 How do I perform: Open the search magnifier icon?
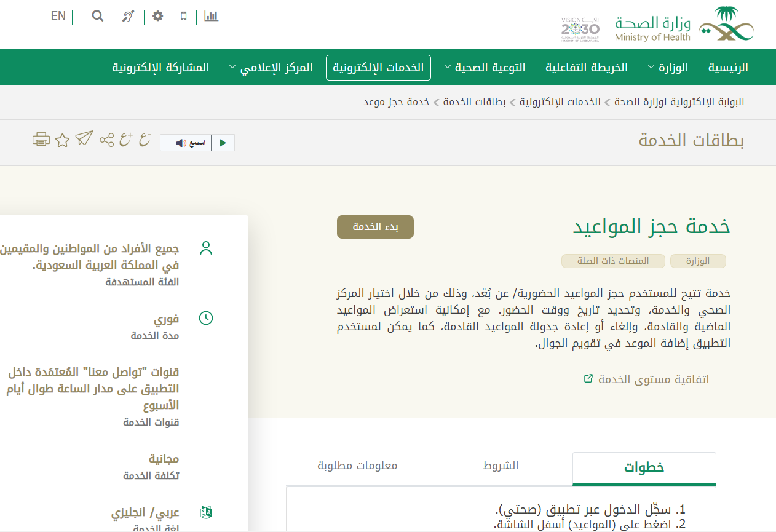pos(98,16)
